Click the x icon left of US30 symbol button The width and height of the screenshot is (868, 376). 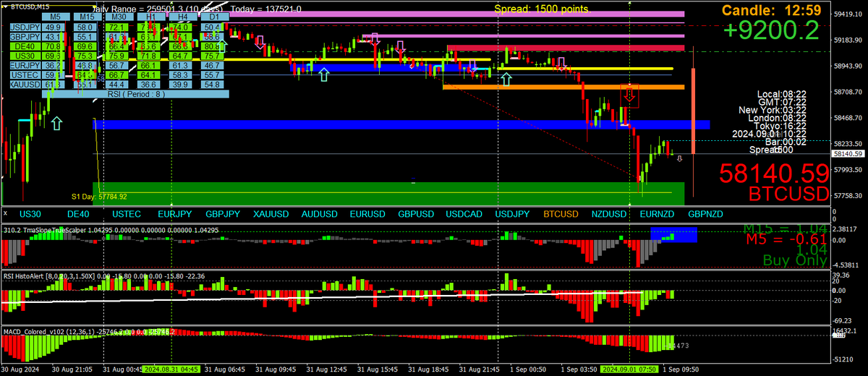point(6,214)
